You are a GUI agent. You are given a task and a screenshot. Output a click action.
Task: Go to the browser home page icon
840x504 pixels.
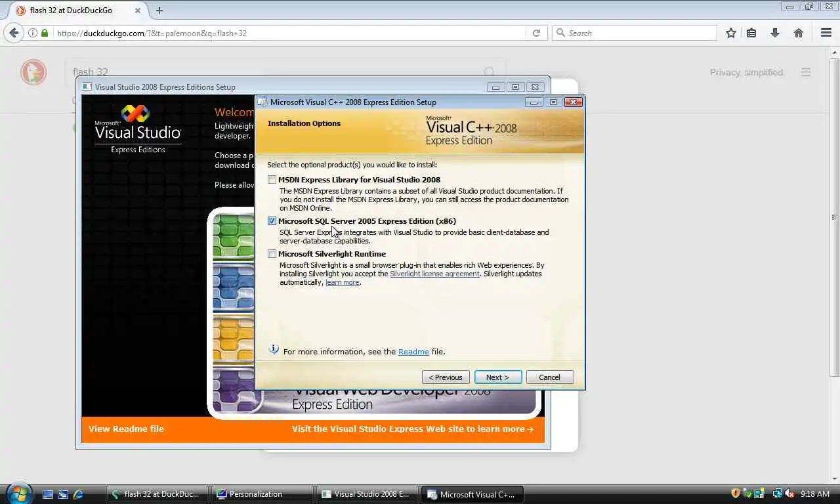coord(799,33)
